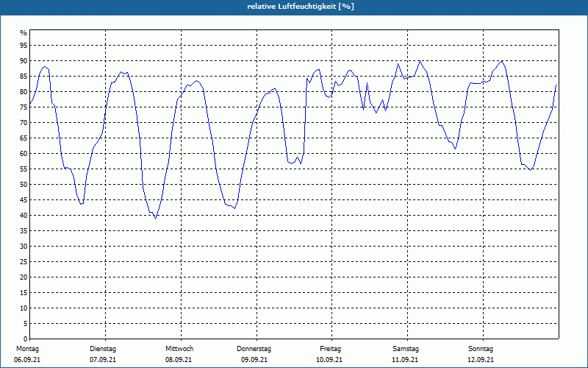Click the '95' y-axis label
The height and width of the screenshot is (368, 588).
[24, 46]
